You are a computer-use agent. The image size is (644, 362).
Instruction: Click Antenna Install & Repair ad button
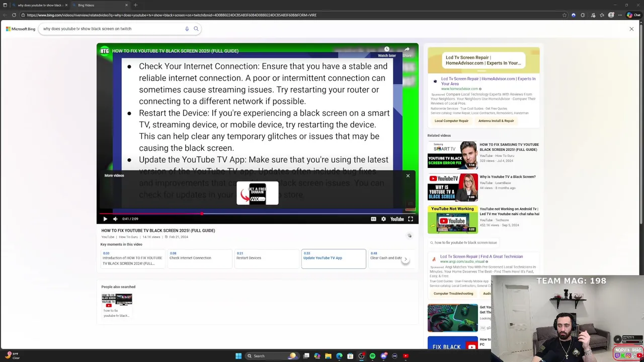(x=496, y=121)
